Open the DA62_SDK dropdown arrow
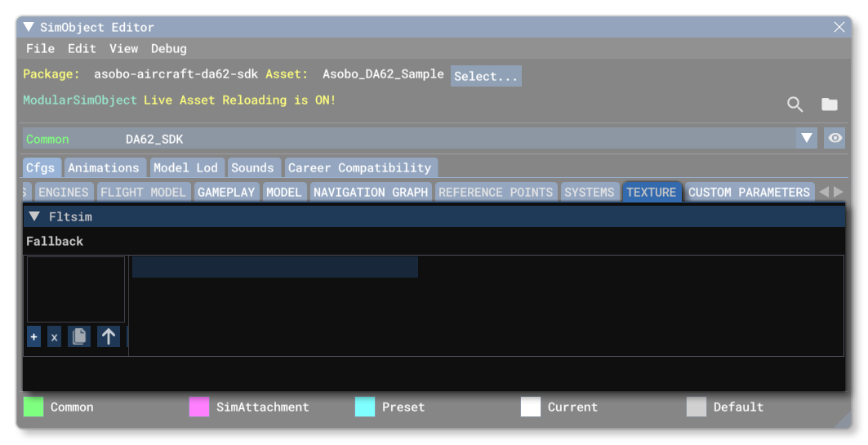 click(807, 138)
